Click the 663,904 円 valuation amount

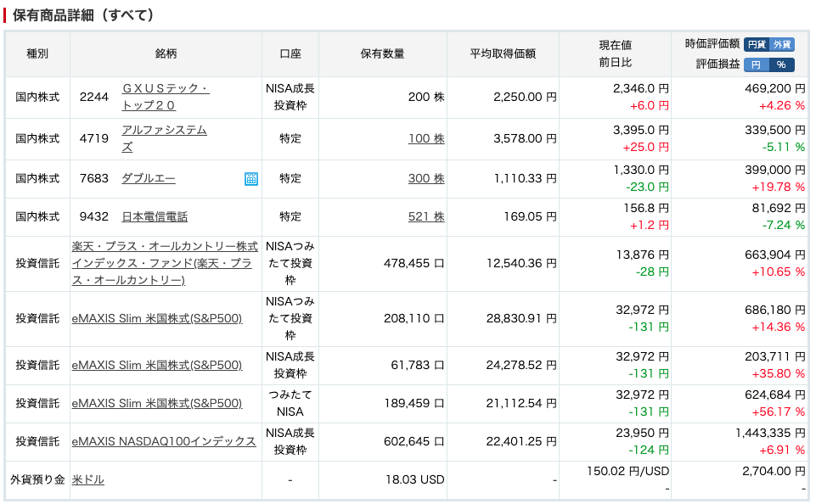pos(775,255)
